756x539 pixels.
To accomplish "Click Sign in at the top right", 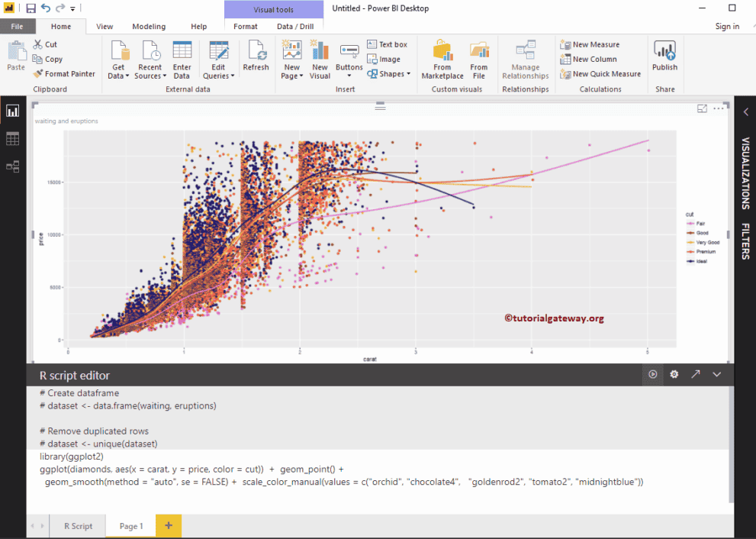I will pos(727,25).
